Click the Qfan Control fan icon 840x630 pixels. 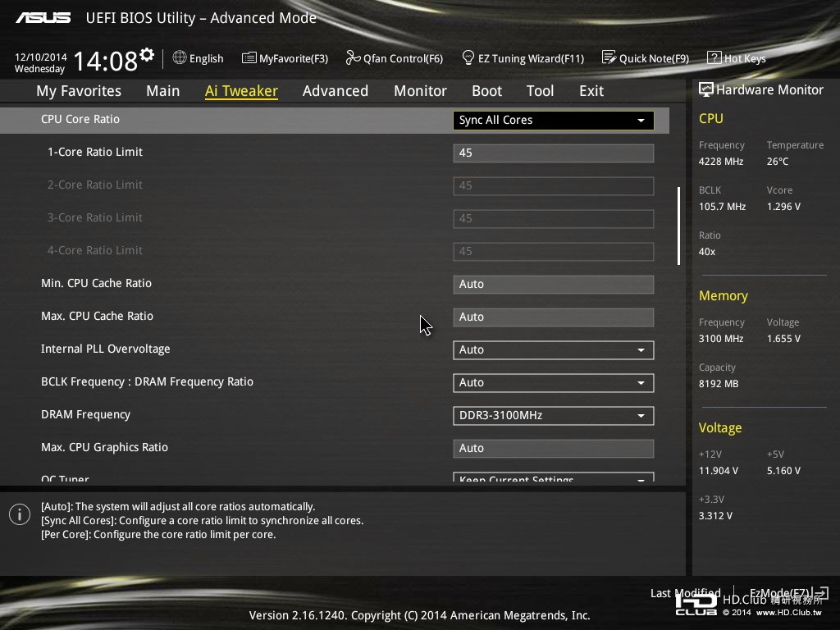click(353, 57)
